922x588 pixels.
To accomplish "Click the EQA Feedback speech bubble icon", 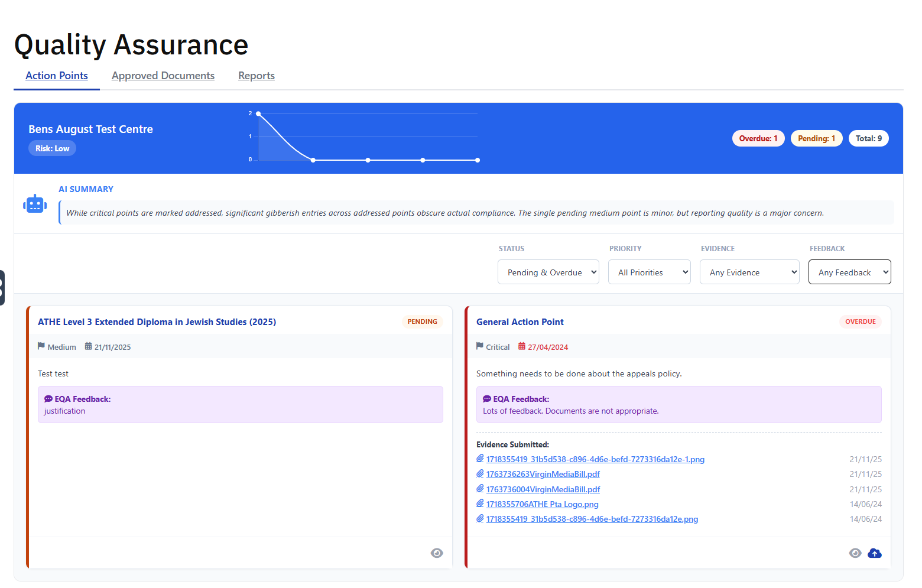I will [x=48, y=398].
